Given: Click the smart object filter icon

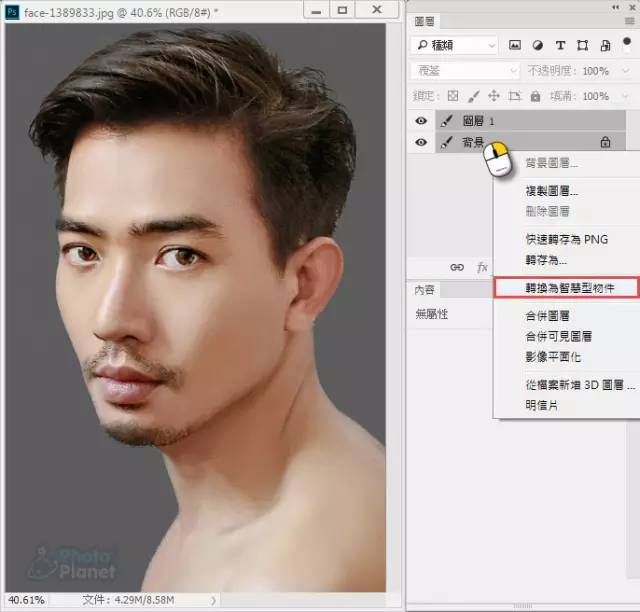Looking at the screenshot, I should [x=602, y=45].
